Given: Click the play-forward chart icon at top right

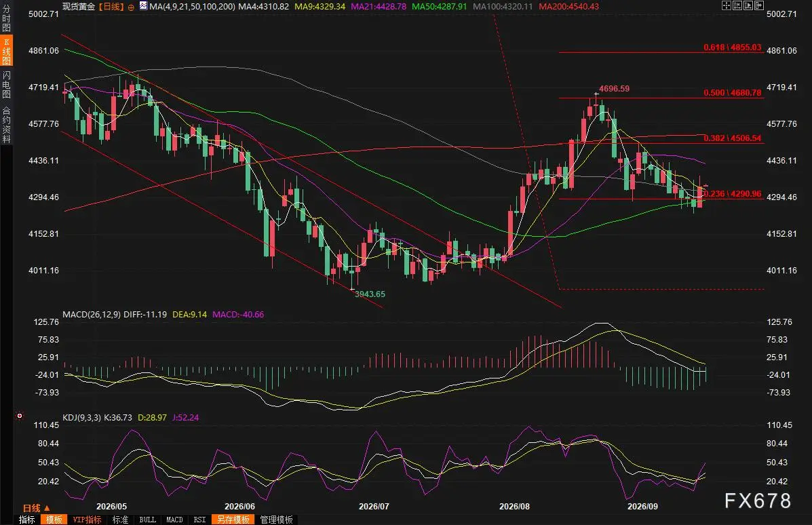Looking at the screenshot, I should 748,5.
